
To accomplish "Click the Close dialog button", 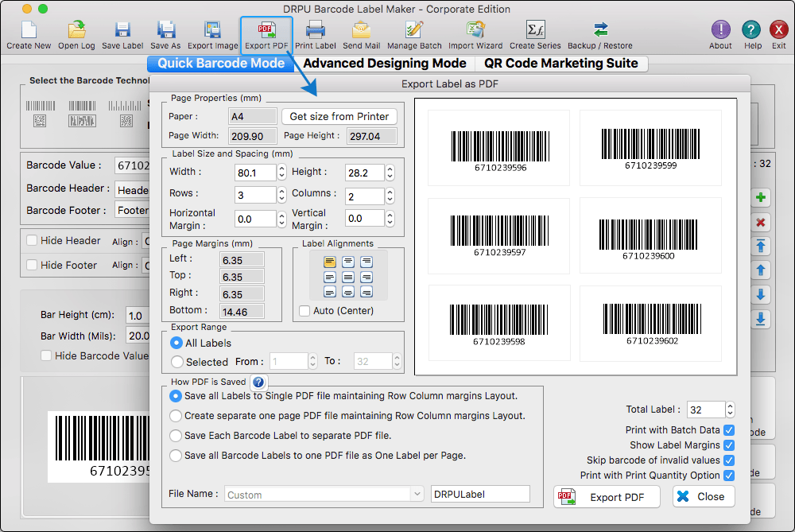I will pos(704,496).
